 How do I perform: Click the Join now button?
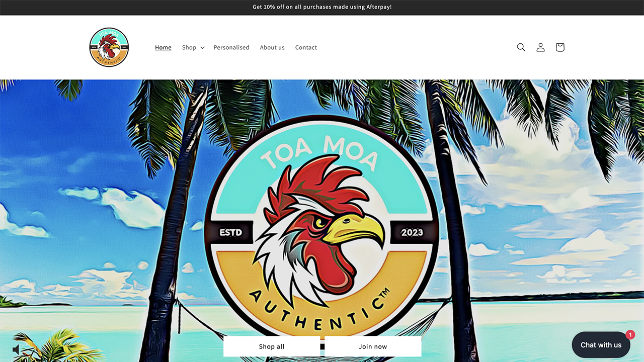coord(373,346)
